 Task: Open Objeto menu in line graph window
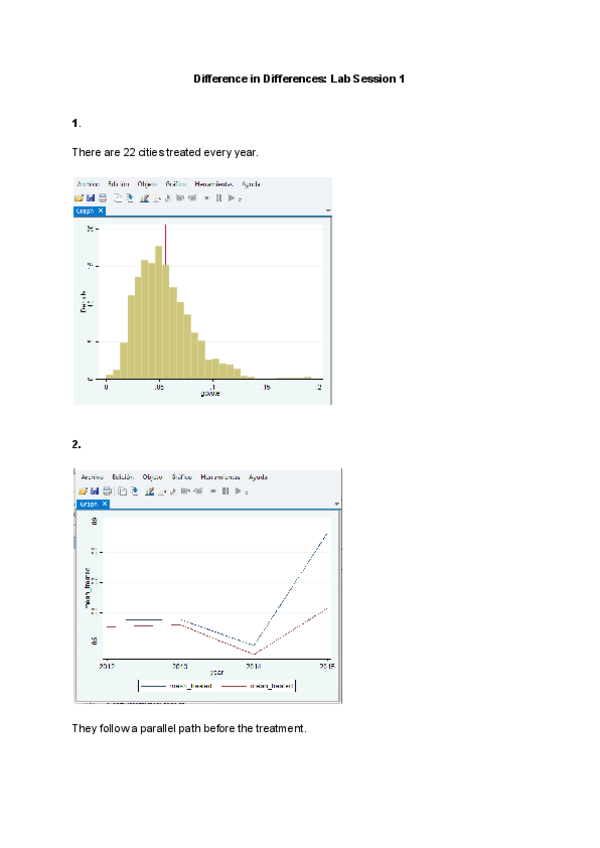coord(153,477)
